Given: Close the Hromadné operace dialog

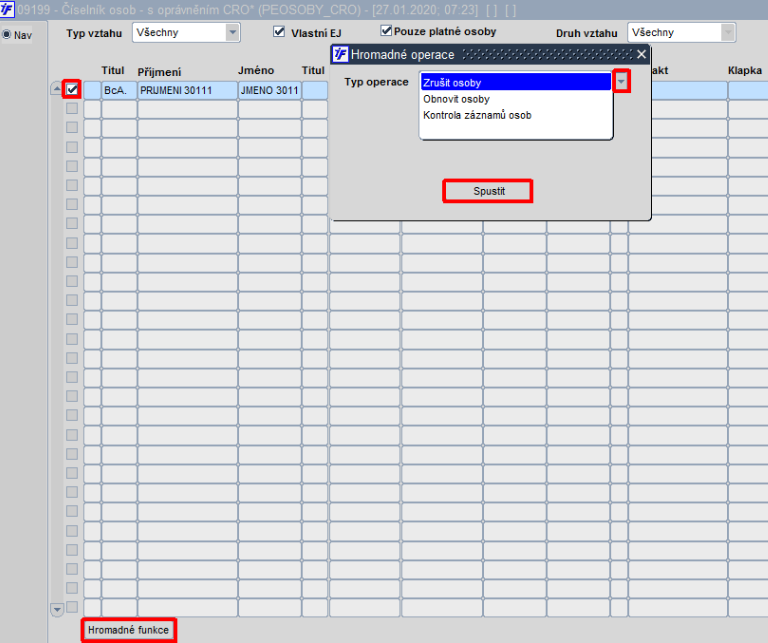Looking at the screenshot, I should [641, 54].
